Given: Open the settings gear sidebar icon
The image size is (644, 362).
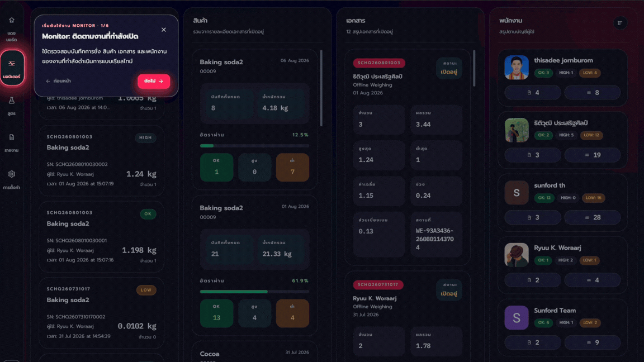Looking at the screenshot, I should 12,174.
